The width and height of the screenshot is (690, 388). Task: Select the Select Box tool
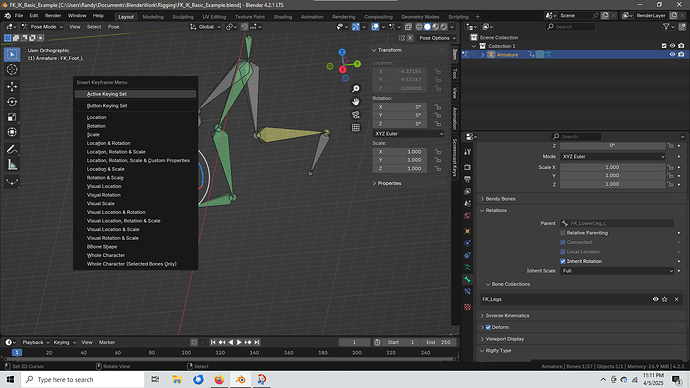coord(12,54)
